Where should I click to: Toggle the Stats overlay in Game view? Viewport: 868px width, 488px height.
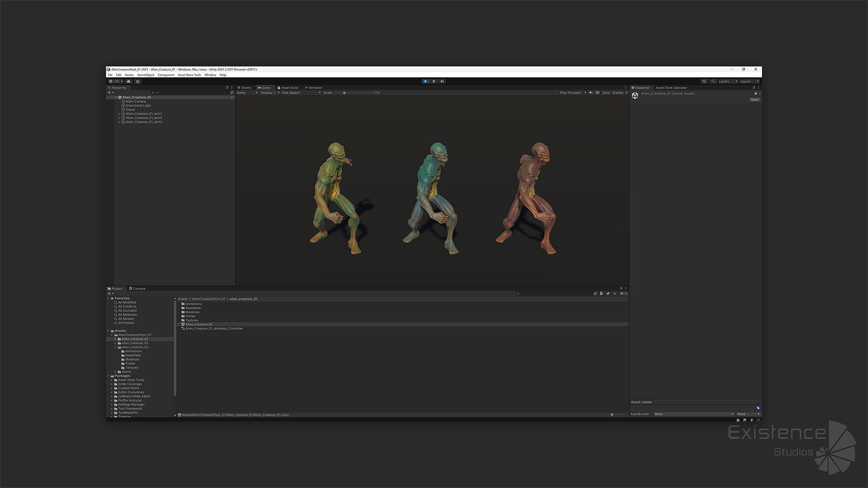tap(606, 93)
